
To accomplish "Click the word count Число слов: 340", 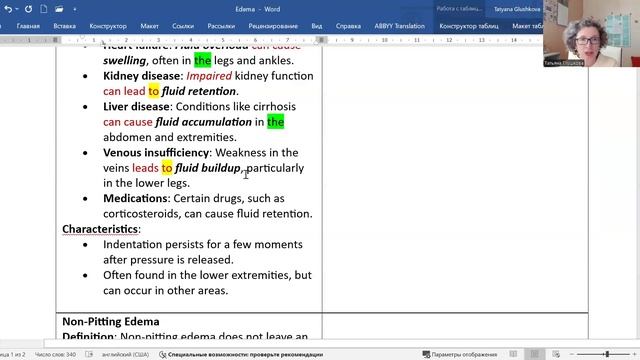I will (x=56, y=354).
